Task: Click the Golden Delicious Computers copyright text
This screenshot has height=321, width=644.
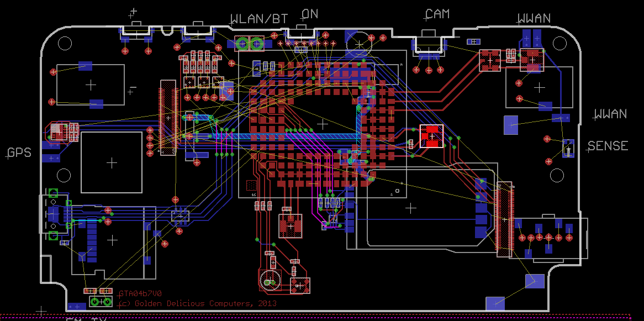Action: [197, 303]
